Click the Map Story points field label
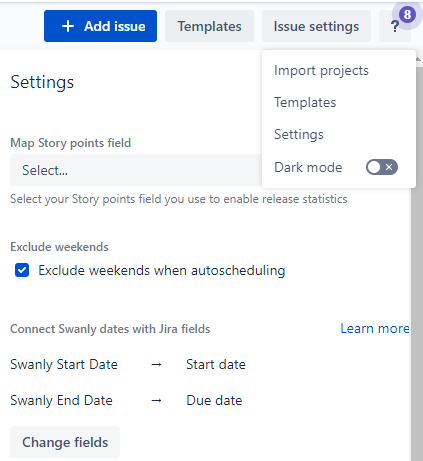The height and width of the screenshot is (461, 423). (x=71, y=143)
